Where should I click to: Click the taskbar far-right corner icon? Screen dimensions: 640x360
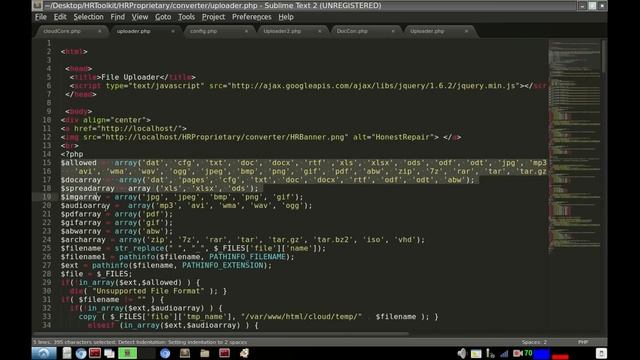point(601,353)
